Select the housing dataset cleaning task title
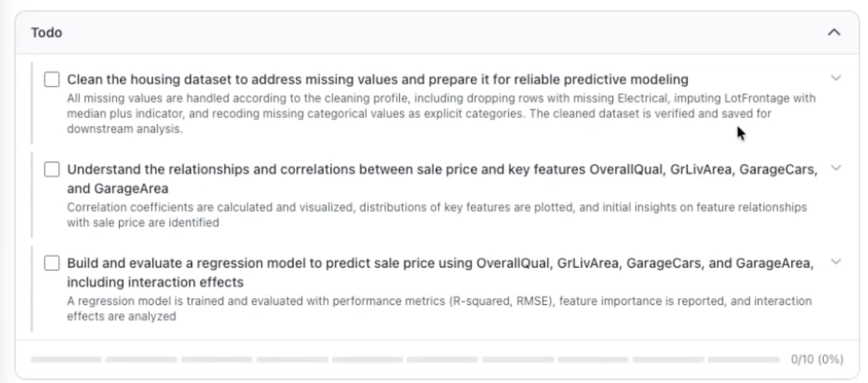The image size is (868, 383). pyautogui.click(x=377, y=80)
